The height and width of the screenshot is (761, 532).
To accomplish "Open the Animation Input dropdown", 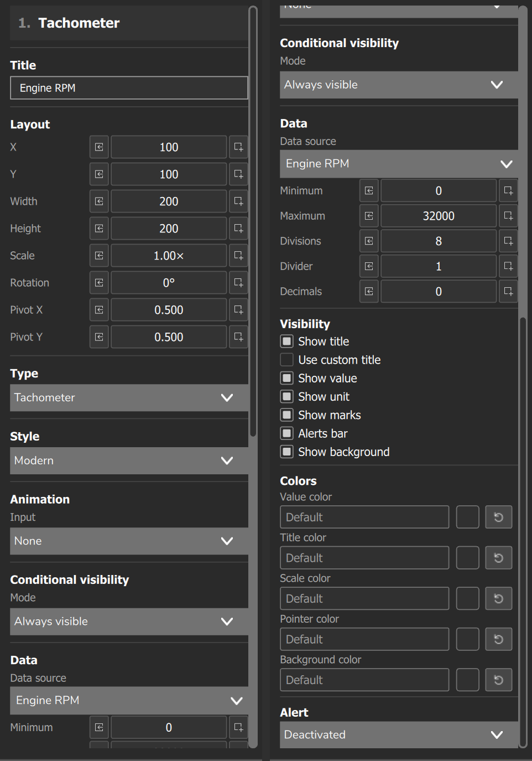I will (129, 541).
